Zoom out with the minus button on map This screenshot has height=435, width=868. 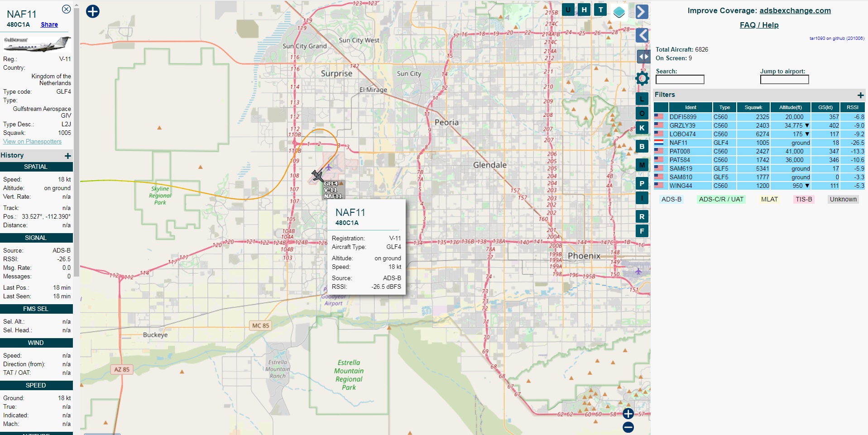tap(628, 427)
